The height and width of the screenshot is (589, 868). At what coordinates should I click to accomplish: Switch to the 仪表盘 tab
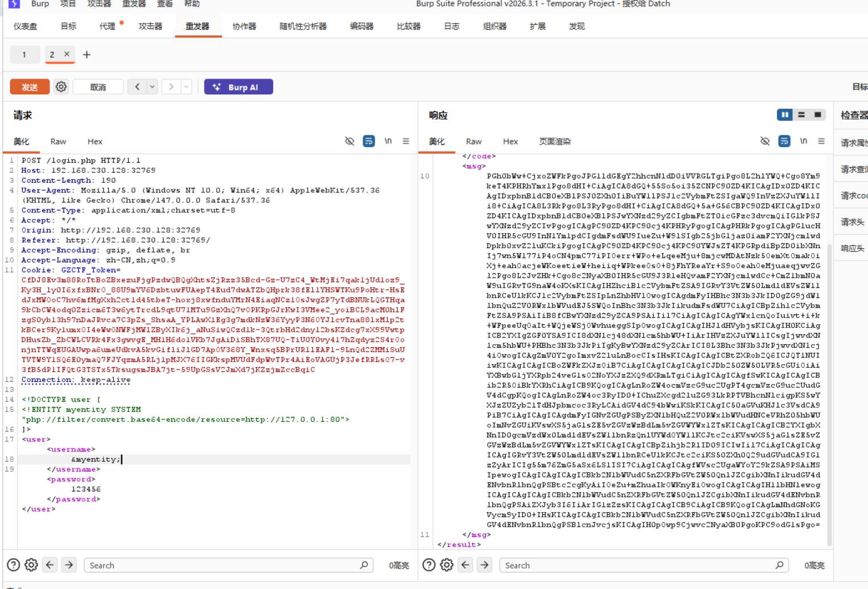click(26, 26)
